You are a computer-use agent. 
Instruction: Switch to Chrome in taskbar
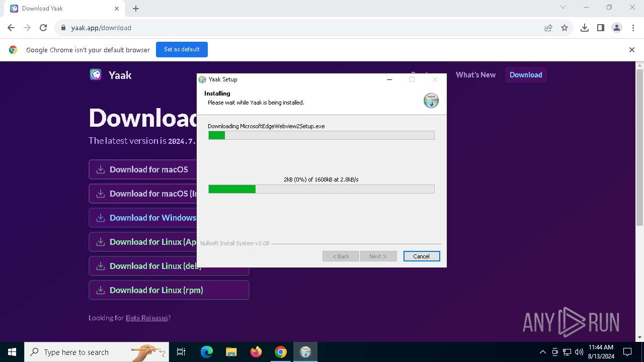[x=281, y=352]
